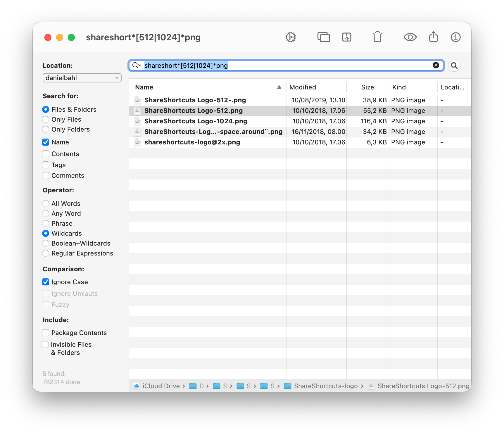Image resolution: width=504 pixels, height=435 pixels.
Task: Open the danielbahl location dropdown
Action: [82, 78]
